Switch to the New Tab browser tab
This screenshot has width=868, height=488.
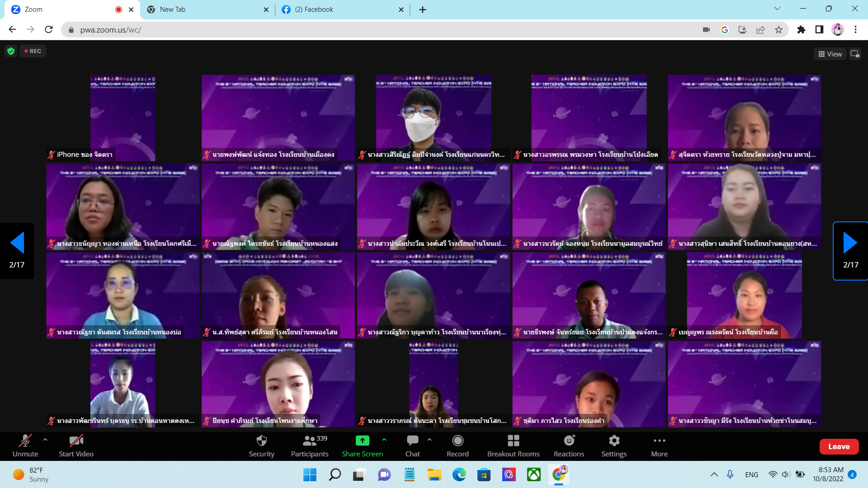coord(173,9)
